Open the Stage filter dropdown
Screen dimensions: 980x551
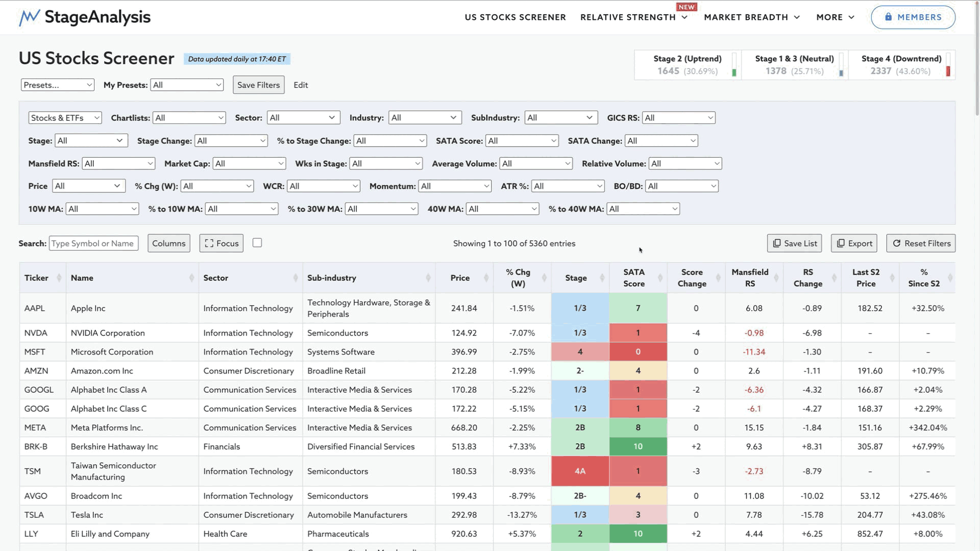point(90,141)
